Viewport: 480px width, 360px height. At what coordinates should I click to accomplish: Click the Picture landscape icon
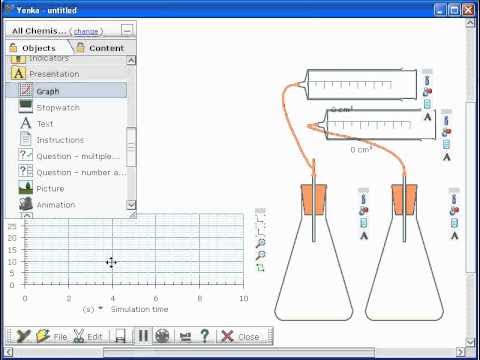pos(25,188)
